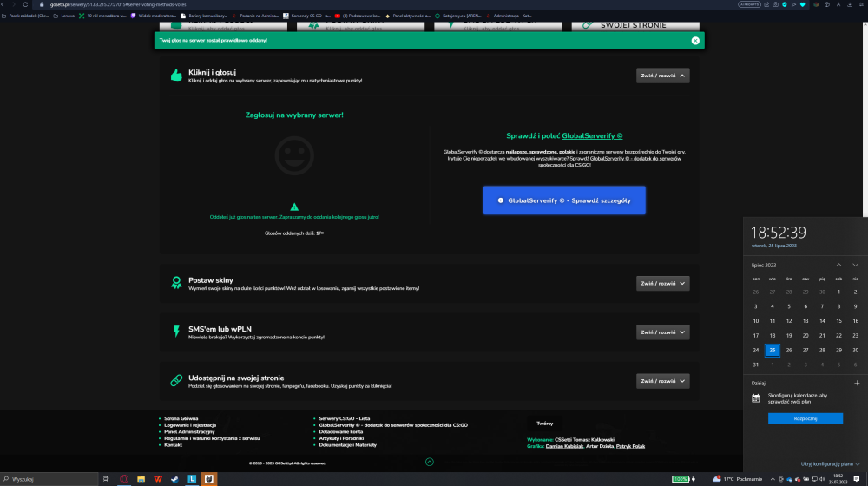This screenshot has width=868, height=486.
Task: Click the Wyszukaj search box in taskbar
Action: tap(49, 479)
